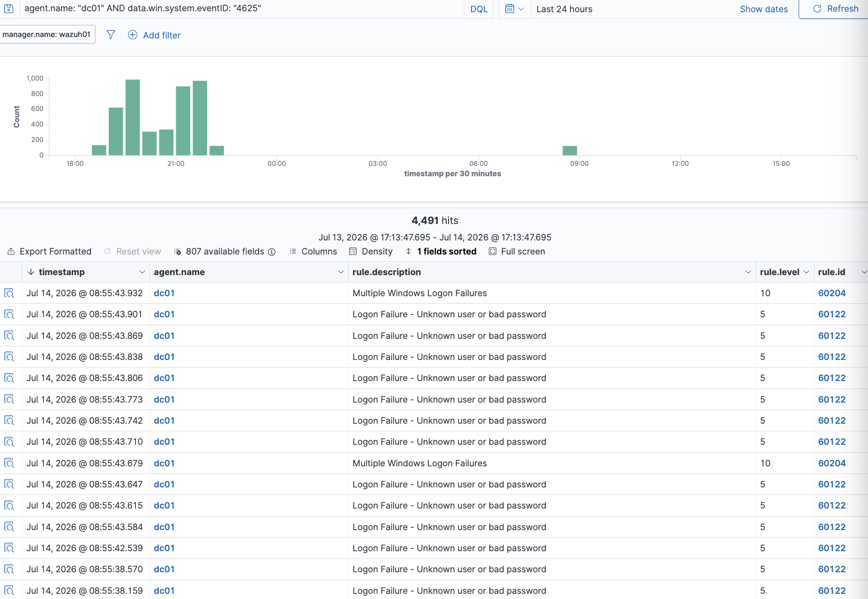Open the calendar quick date menu
The height and width of the screenshot is (599, 868).
[515, 9]
